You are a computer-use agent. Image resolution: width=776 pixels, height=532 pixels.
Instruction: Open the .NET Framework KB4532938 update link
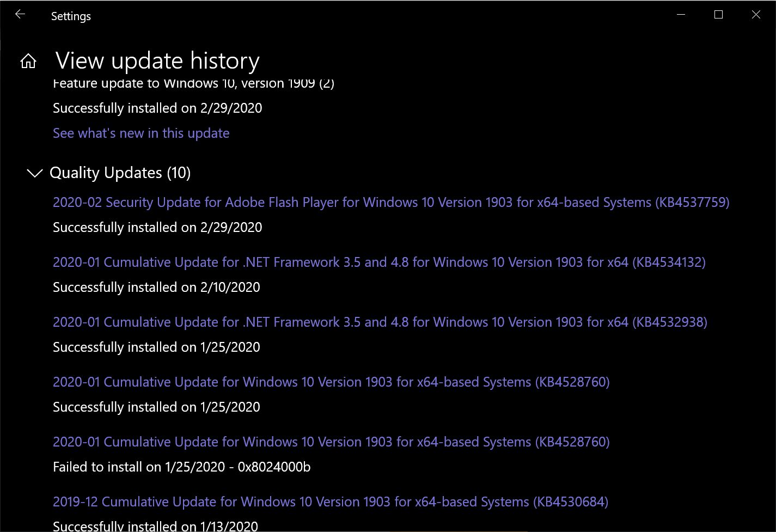pos(380,322)
